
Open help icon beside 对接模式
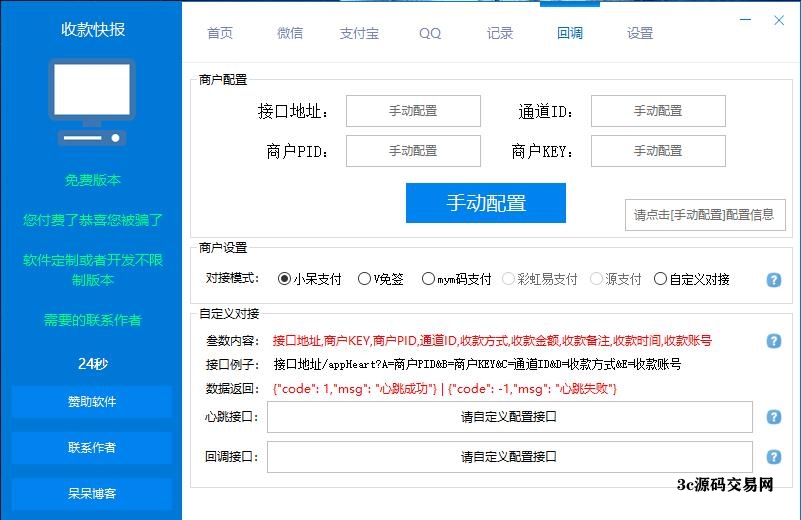tap(773, 280)
